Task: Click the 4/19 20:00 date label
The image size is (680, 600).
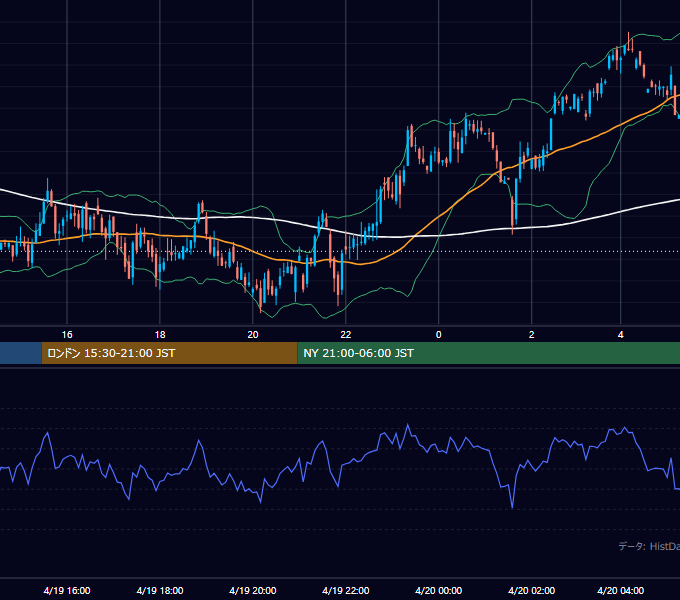Action: point(253,590)
